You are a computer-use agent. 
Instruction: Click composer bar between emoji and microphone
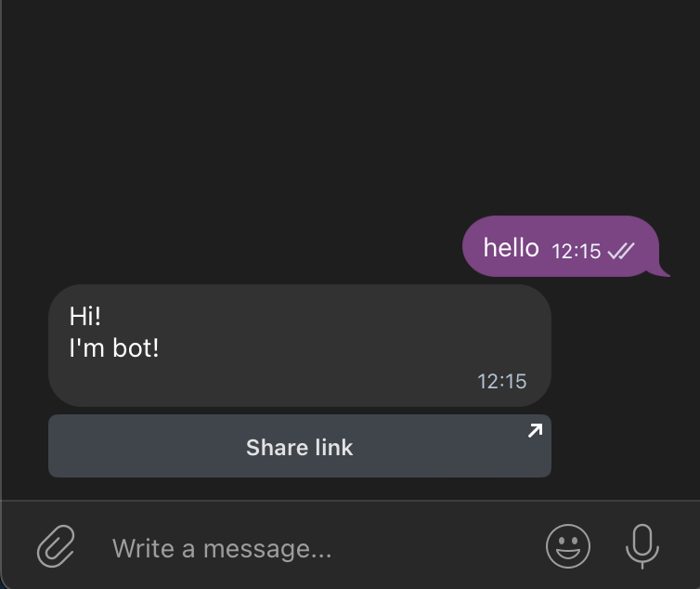coord(605,546)
